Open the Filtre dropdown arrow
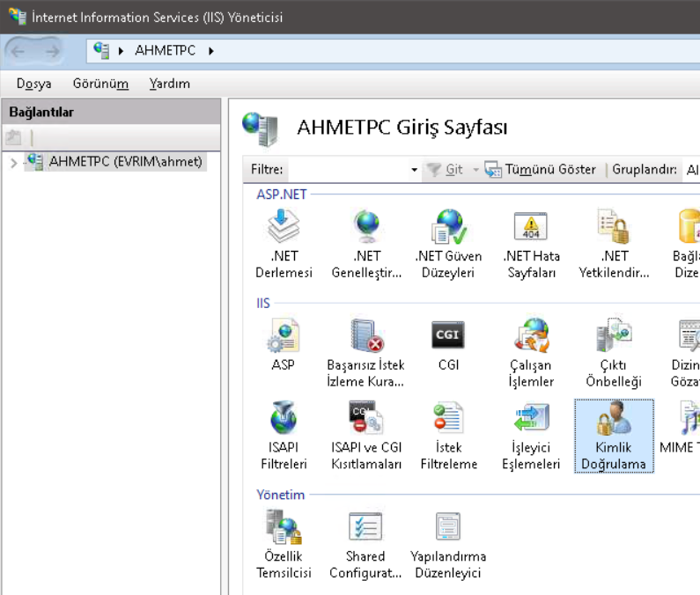This screenshot has height=595, width=700. click(x=415, y=170)
